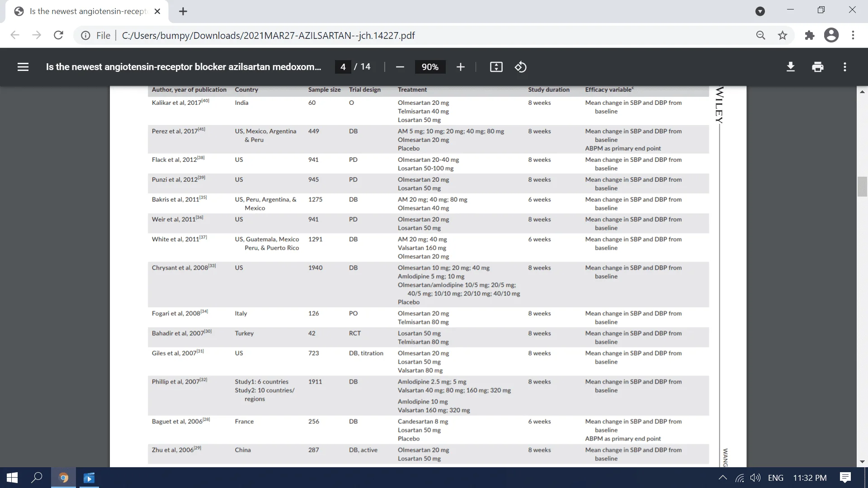Click the 'Chrysant et al, 2008' entry
Viewport: 868px width, 488px height.
click(184, 267)
